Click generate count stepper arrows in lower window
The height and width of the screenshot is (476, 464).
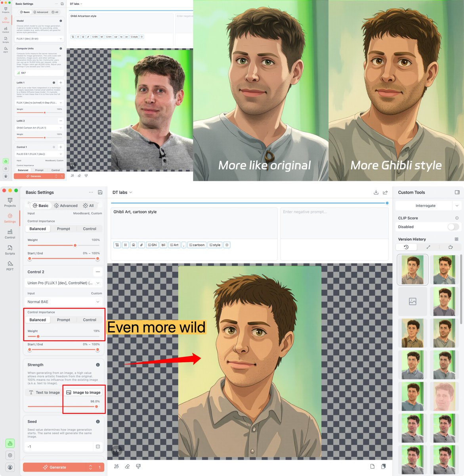(90, 467)
